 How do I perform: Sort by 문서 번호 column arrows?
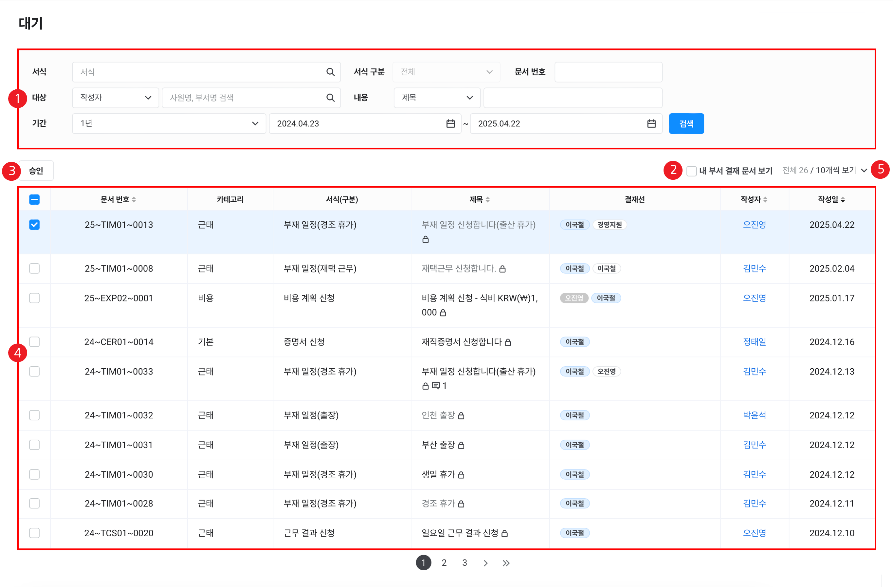point(134,199)
